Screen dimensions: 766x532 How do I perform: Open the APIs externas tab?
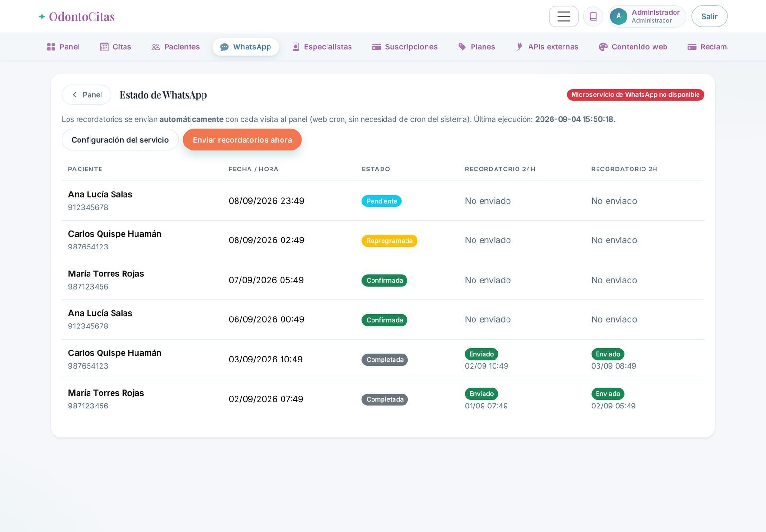pyautogui.click(x=547, y=47)
